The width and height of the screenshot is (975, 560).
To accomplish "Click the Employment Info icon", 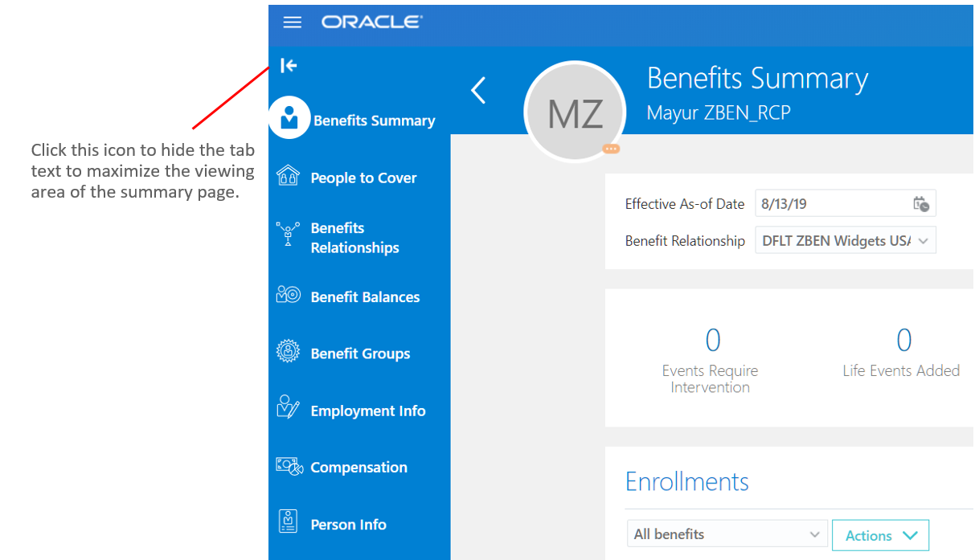I will tap(288, 407).
